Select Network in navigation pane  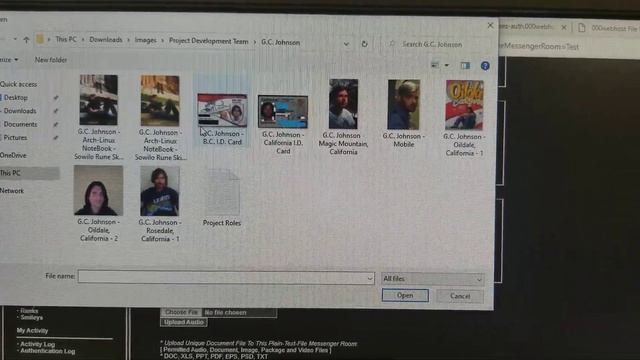click(x=12, y=191)
